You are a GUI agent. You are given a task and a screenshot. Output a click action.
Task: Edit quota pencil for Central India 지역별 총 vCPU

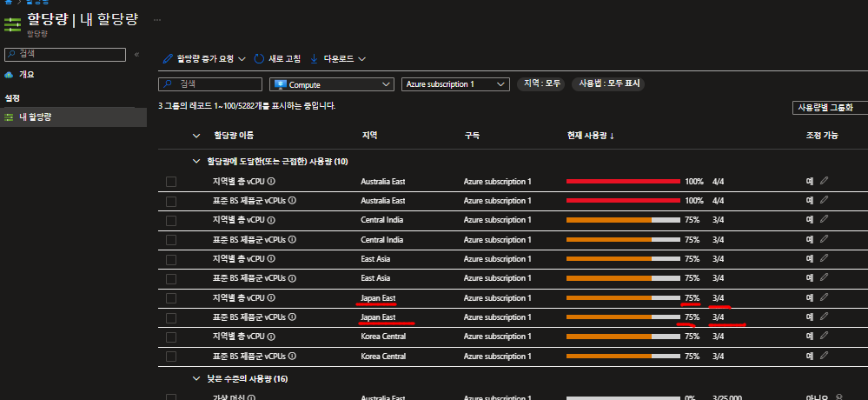[825, 219]
